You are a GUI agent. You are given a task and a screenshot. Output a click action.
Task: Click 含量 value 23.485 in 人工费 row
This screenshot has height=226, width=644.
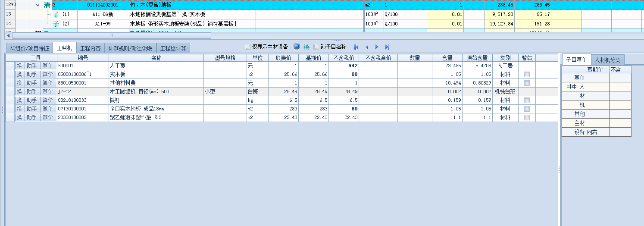point(447,66)
